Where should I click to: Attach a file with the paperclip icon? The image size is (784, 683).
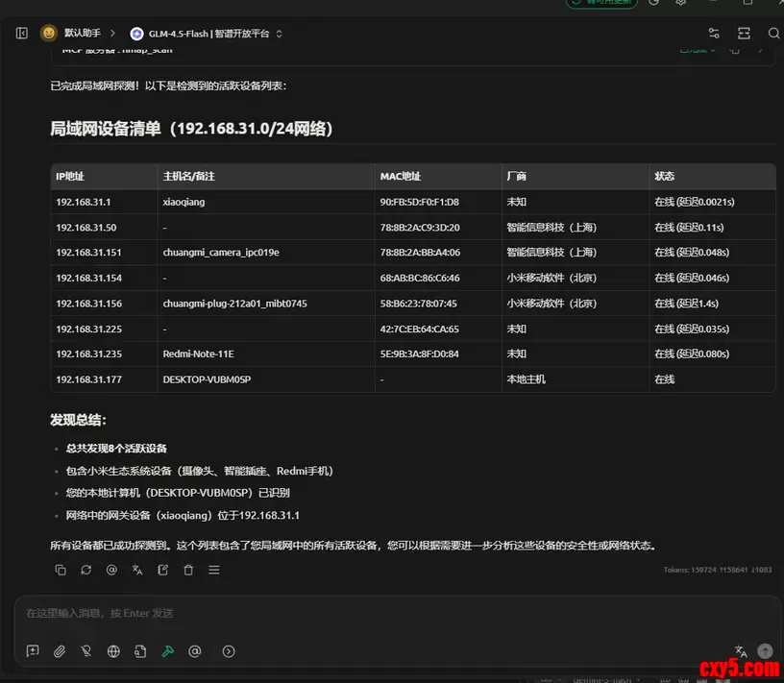(60, 651)
